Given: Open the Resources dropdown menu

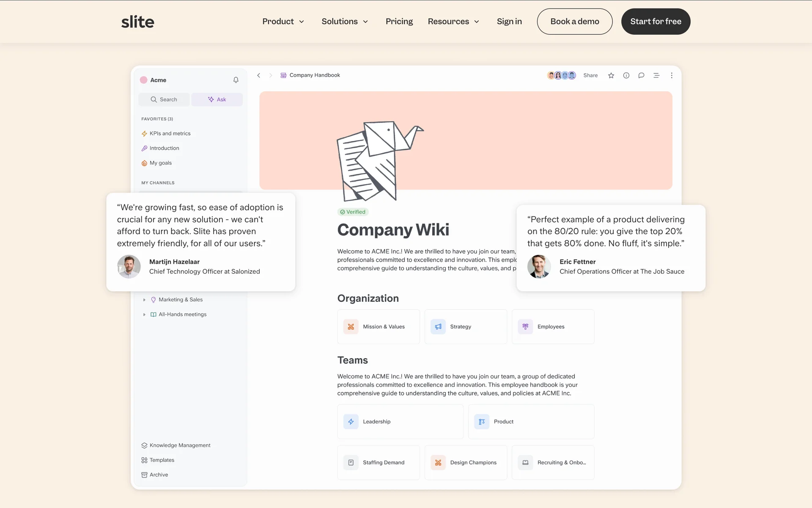Looking at the screenshot, I should pyautogui.click(x=453, y=22).
